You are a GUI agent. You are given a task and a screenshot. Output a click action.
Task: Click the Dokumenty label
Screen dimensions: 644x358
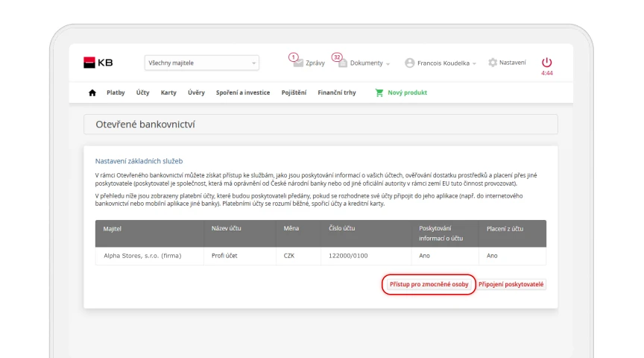point(367,63)
